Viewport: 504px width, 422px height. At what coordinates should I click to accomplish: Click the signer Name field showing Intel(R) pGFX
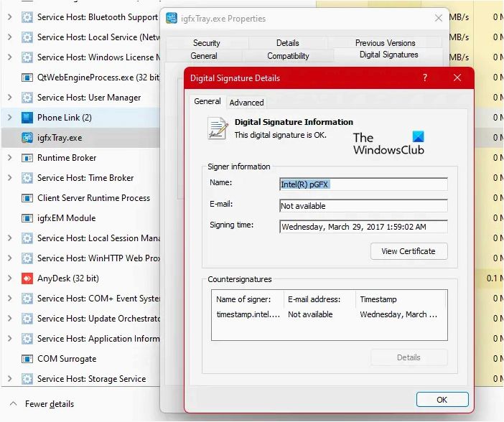tap(363, 184)
